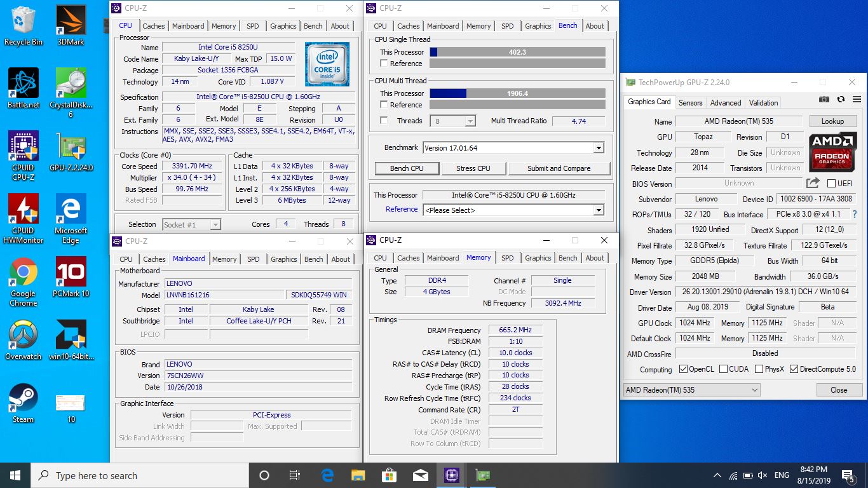Click the Windows taskbar search box
Screen dimensions: 868x488
140,475
